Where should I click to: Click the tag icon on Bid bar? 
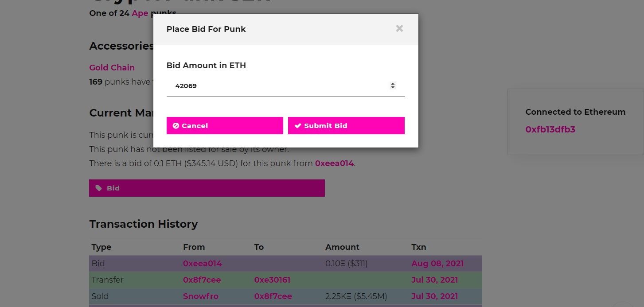(98, 188)
